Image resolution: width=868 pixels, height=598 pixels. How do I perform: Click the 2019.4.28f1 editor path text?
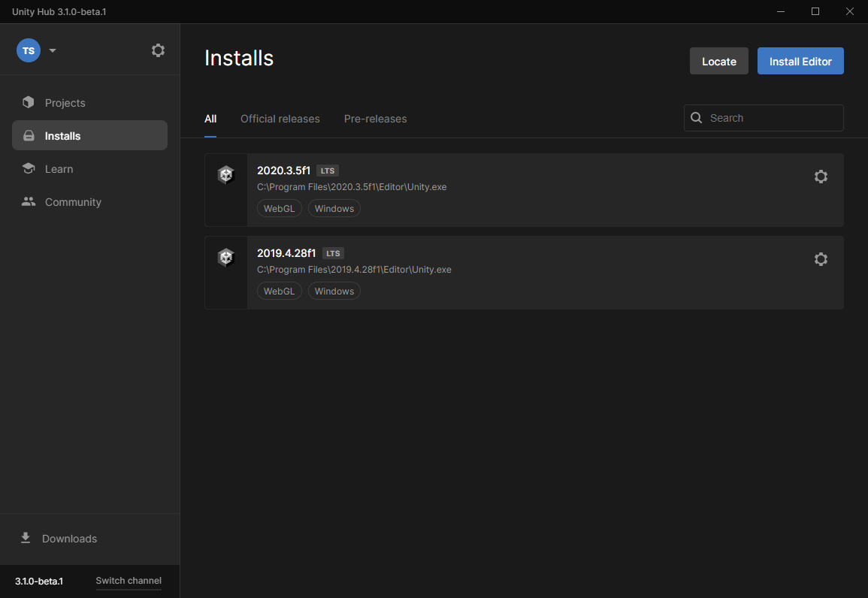(x=354, y=270)
